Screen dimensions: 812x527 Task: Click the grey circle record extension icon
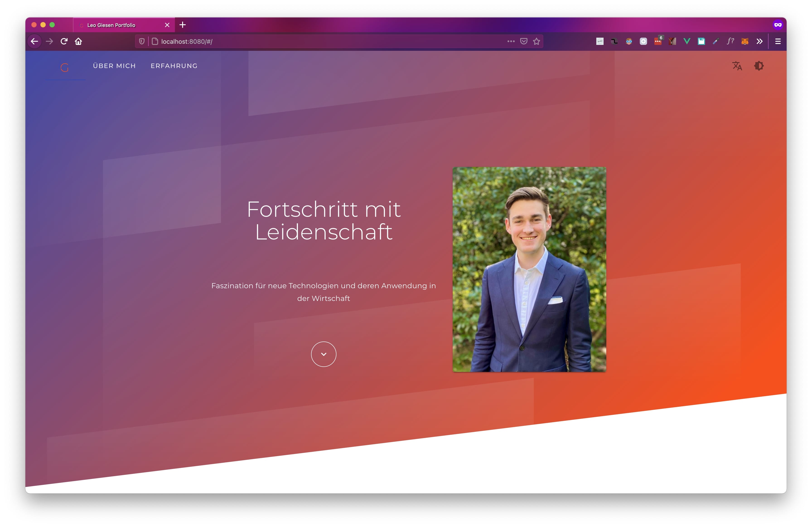point(643,41)
